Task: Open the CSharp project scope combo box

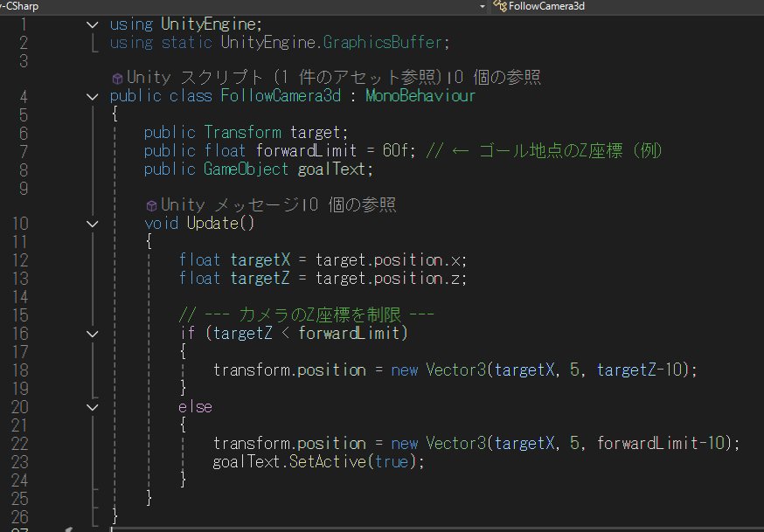Action: click(x=236, y=5)
